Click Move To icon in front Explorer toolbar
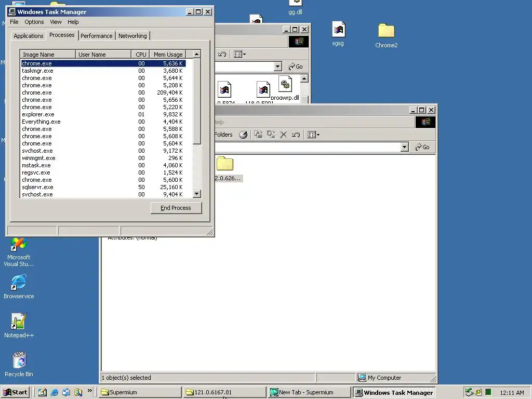This screenshot has height=399, width=532. 259,135
